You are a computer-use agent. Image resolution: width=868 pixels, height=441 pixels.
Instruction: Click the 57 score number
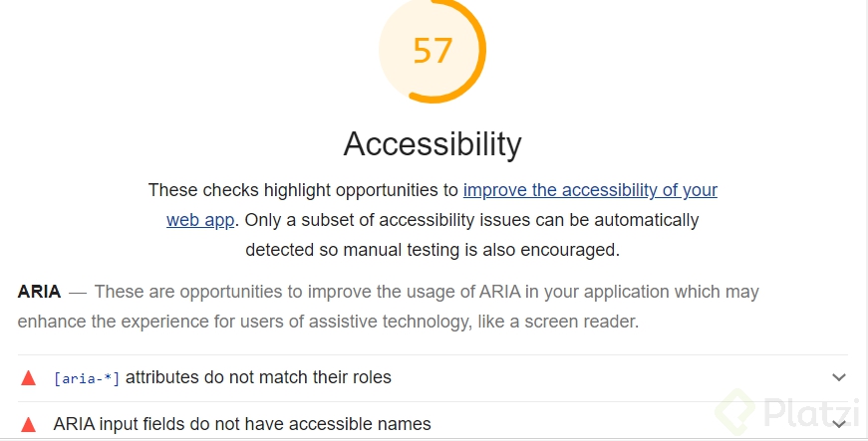point(433,51)
